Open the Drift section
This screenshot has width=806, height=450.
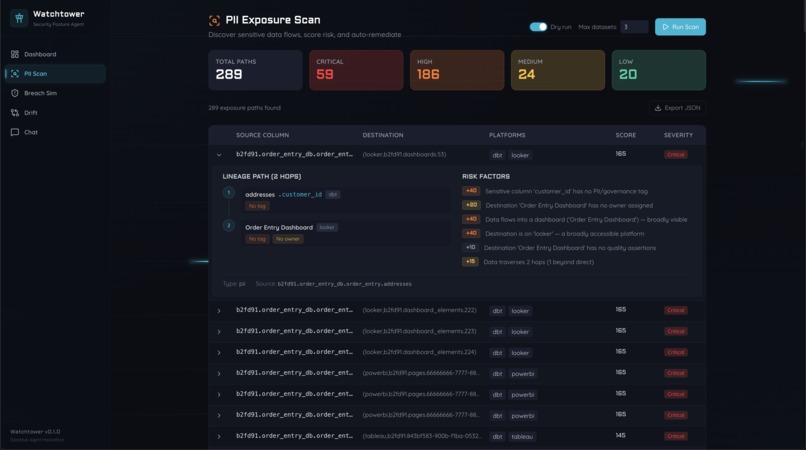click(55, 113)
